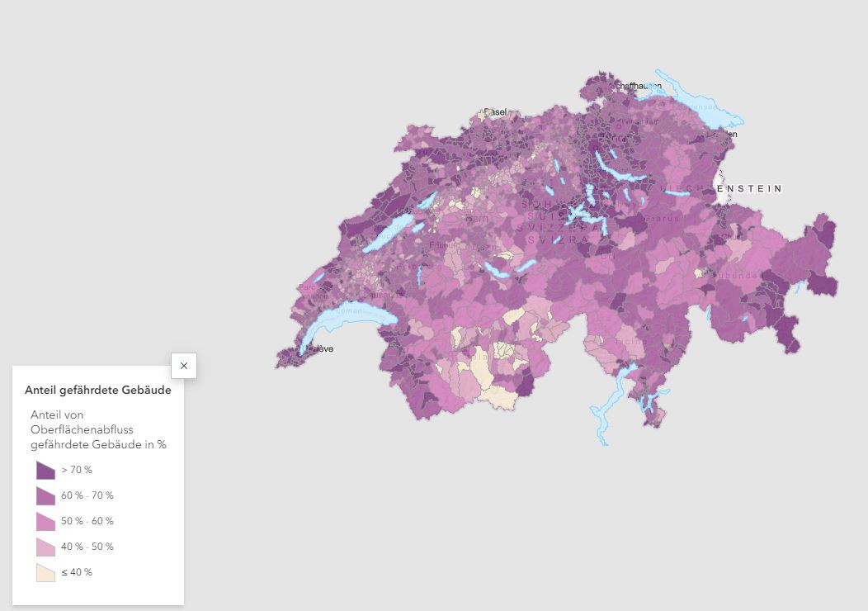Pick the 50 % - 60 % legend swatch
Viewport: 868px width, 611px height.
tap(45, 522)
